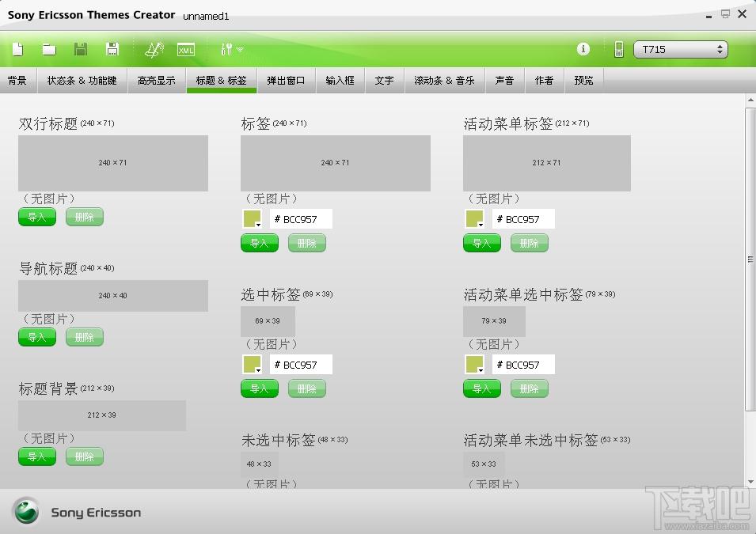
Task: Click the hex color field under 选中标签
Action: (x=301, y=365)
